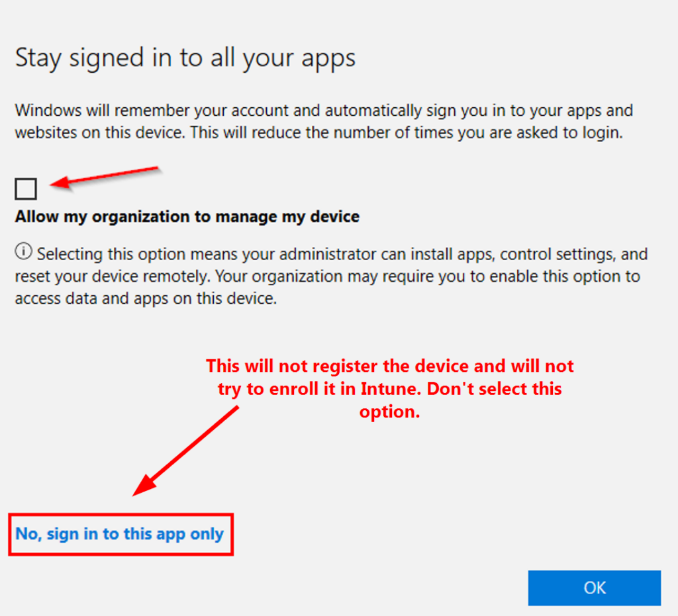Click the line access data and apps

click(146, 299)
